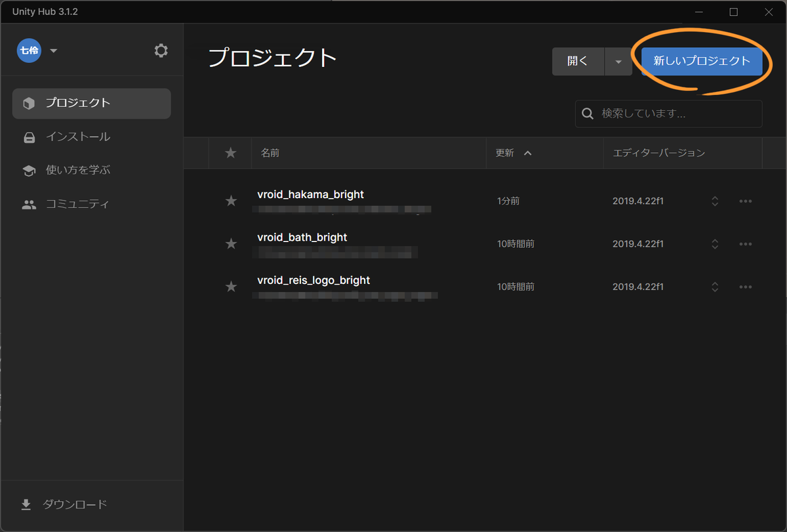
Task: Change editor version for vroid_bath_bright
Action: pyautogui.click(x=715, y=243)
